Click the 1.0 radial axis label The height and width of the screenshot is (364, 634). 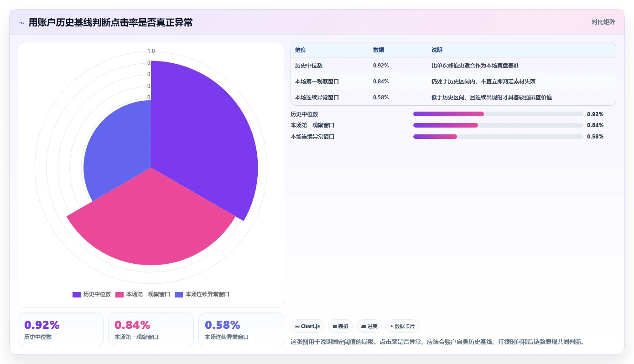point(151,51)
